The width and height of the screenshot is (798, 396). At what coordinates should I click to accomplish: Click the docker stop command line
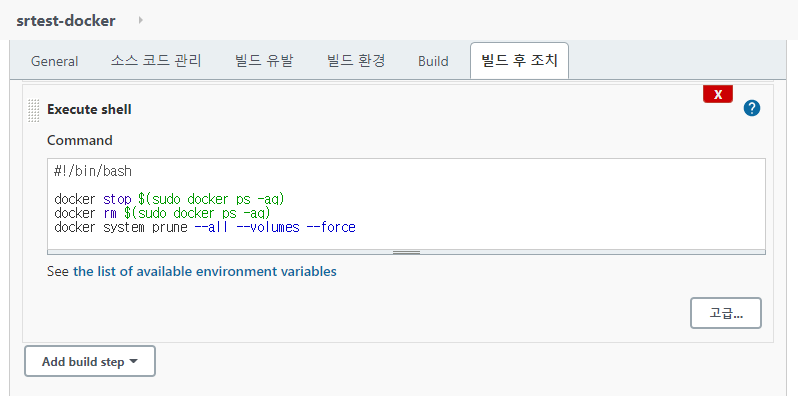pos(169,199)
